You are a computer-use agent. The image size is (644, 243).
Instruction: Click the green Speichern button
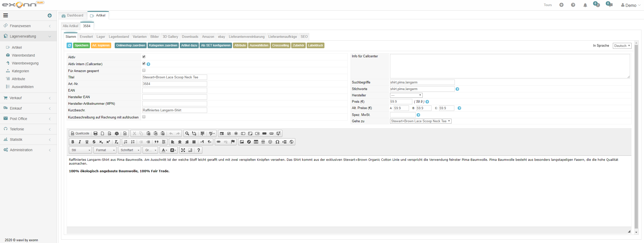point(81,45)
